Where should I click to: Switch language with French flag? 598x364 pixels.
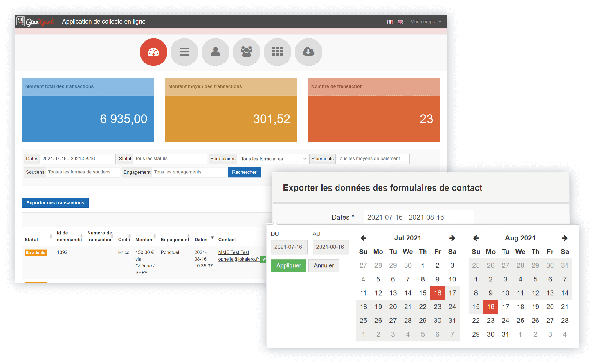pyautogui.click(x=390, y=22)
